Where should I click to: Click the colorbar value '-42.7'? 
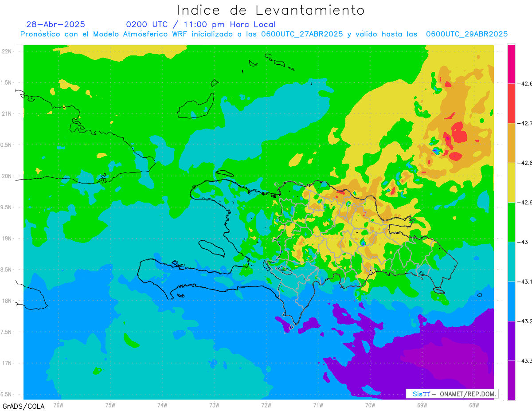click(x=524, y=123)
